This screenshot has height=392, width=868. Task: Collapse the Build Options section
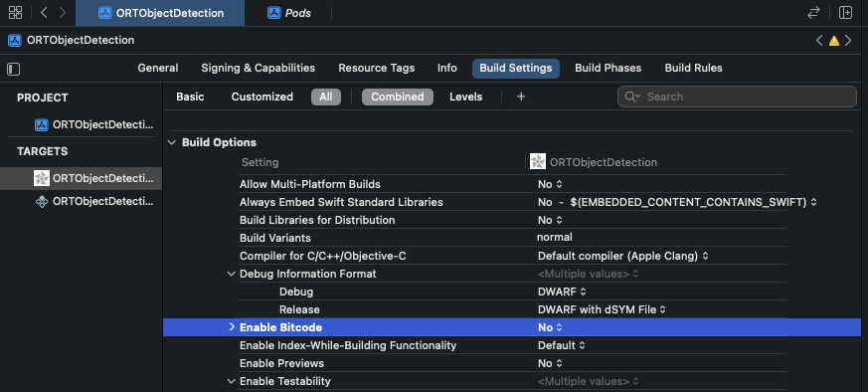click(x=172, y=142)
